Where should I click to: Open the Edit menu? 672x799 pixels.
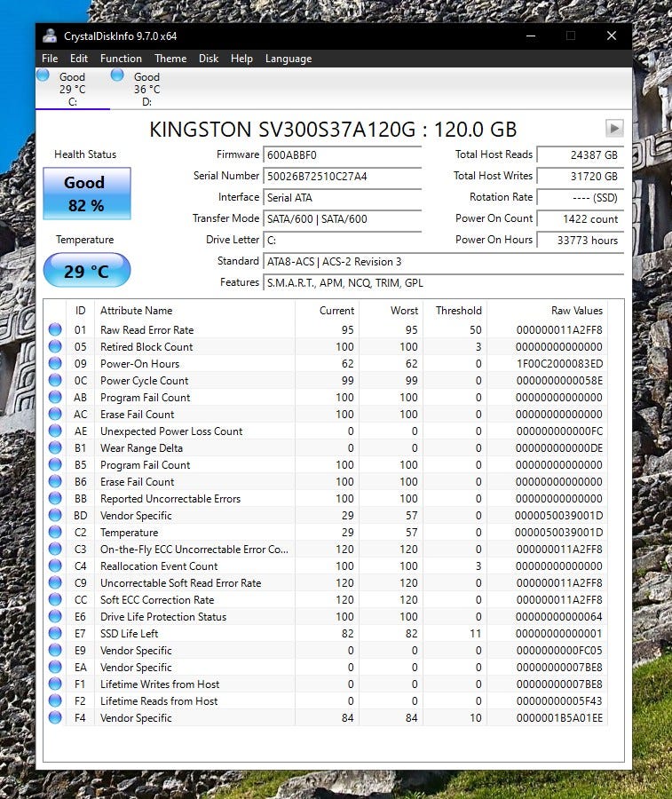click(x=79, y=59)
